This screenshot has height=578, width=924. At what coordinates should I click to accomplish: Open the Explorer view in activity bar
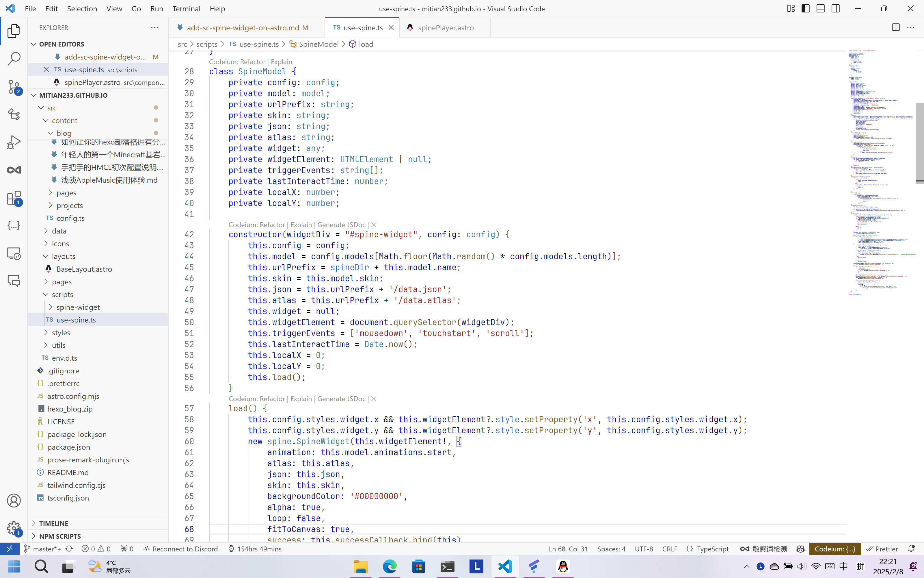click(x=14, y=31)
